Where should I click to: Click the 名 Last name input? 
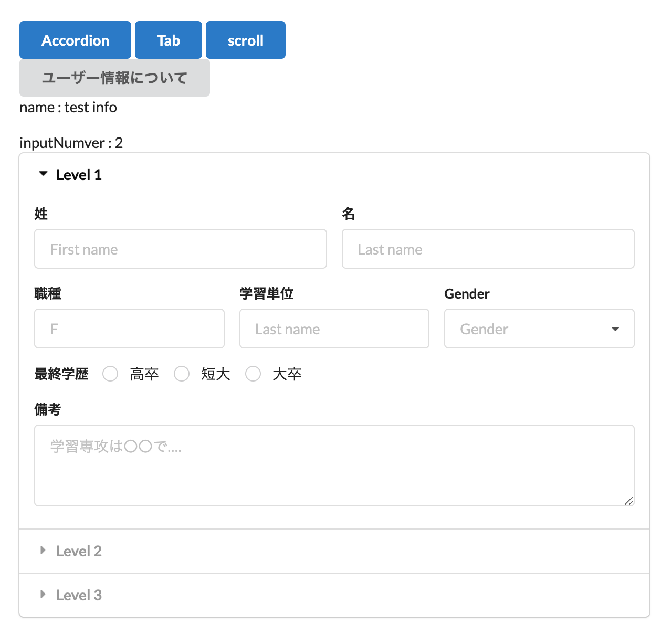(x=488, y=249)
